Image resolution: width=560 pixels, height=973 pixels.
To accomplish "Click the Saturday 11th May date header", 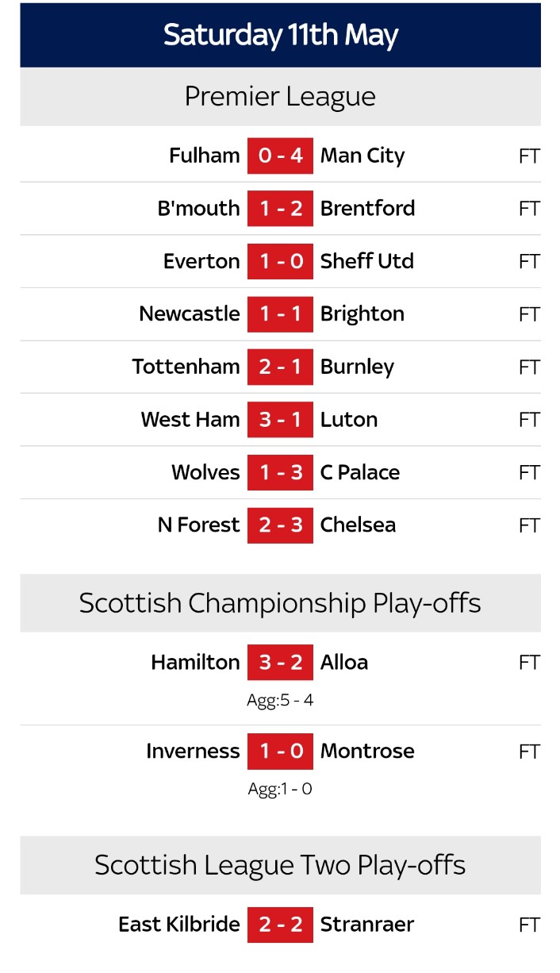I will (280, 35).
